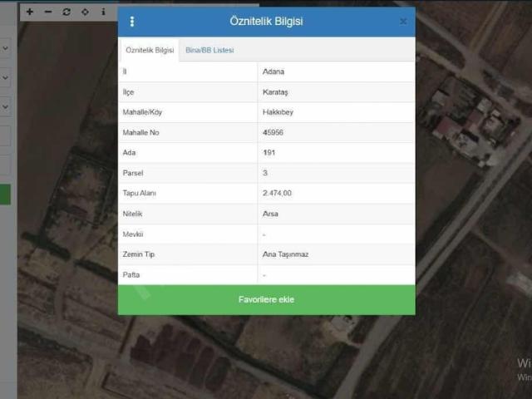Click the Mahalle/Köy label

click(x=142, y=112)
